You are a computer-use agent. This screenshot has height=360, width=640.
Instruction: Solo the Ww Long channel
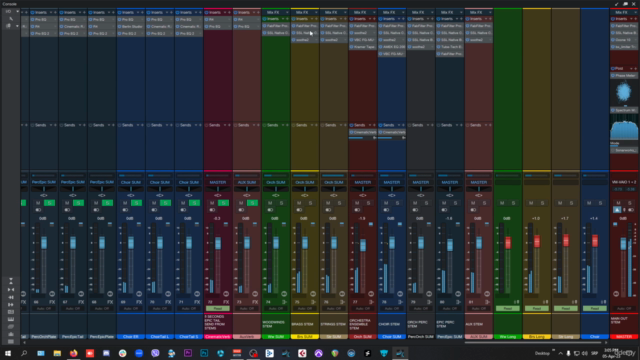[x=513, y=203]
